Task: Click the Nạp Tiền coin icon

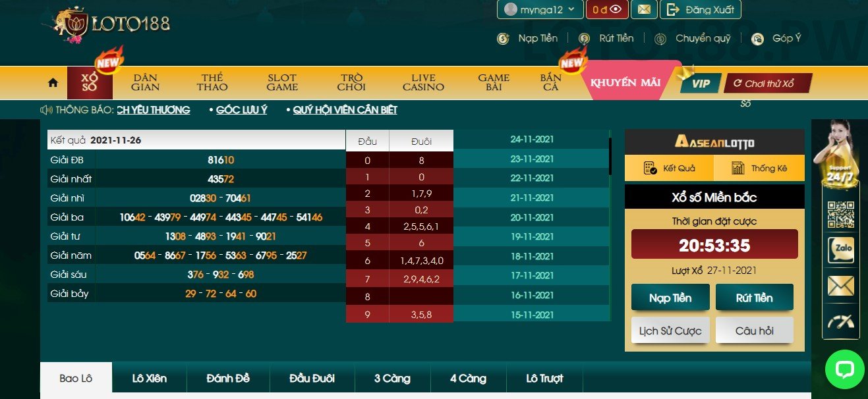Action: pyautogui.click(x=504, y=38)
